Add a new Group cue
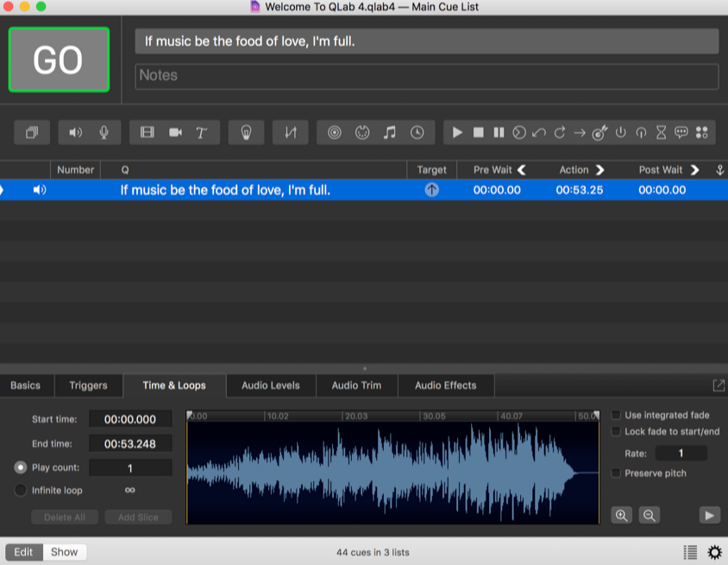 [x=32, y=133]
